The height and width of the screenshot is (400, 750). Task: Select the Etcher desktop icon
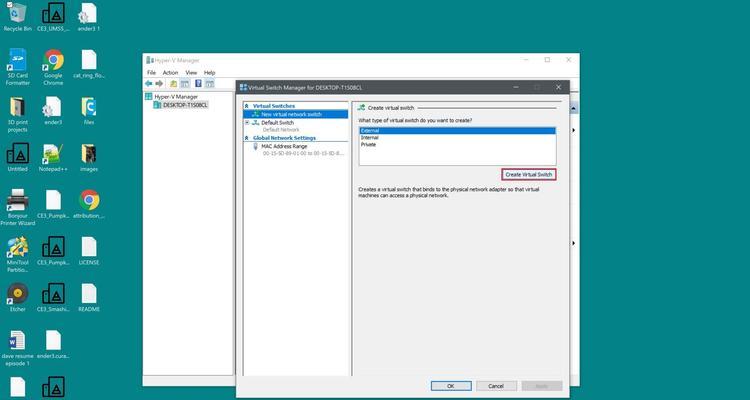click(17, 293)
